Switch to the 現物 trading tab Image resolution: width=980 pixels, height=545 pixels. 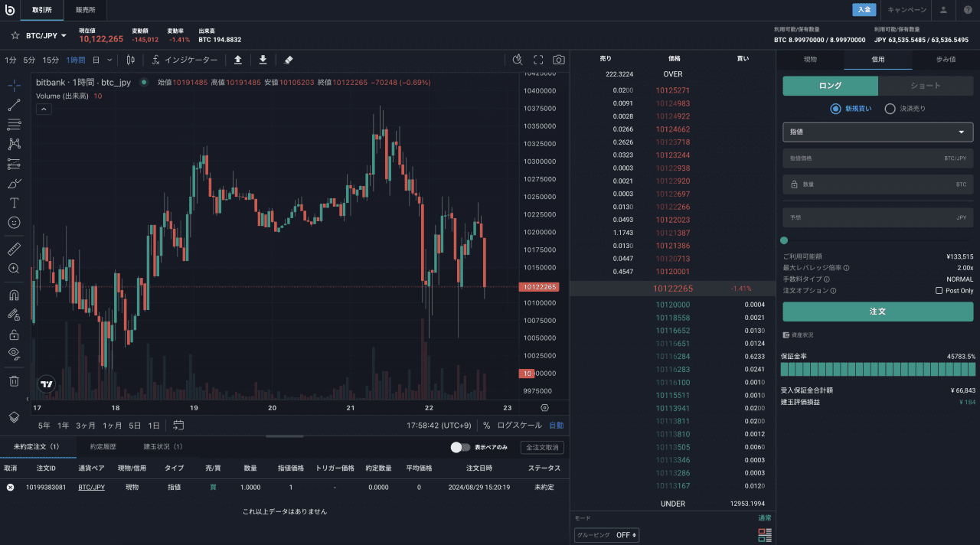(810, 59)
